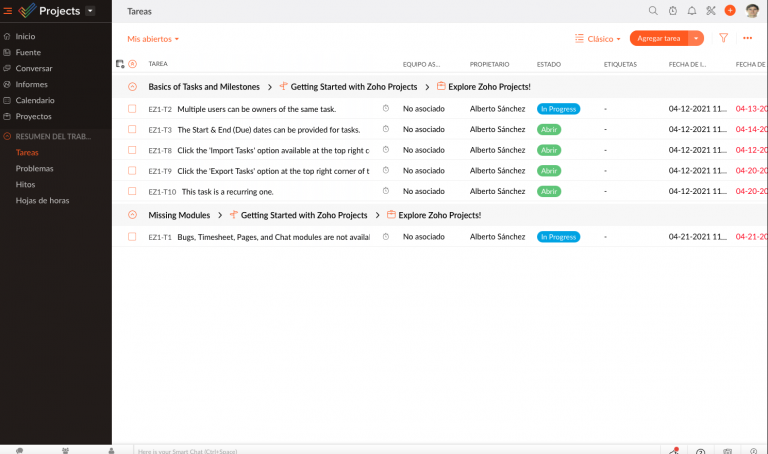Open the 'Explore Zoho Projects!' link in first group

[x=489, y=87]
